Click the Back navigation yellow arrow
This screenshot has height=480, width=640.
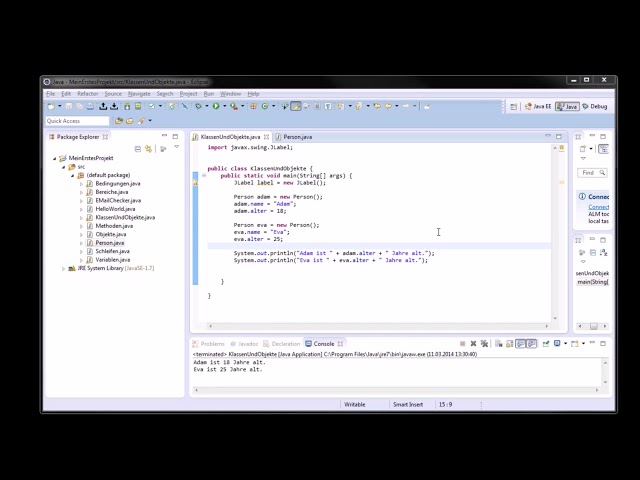[389, 106]
